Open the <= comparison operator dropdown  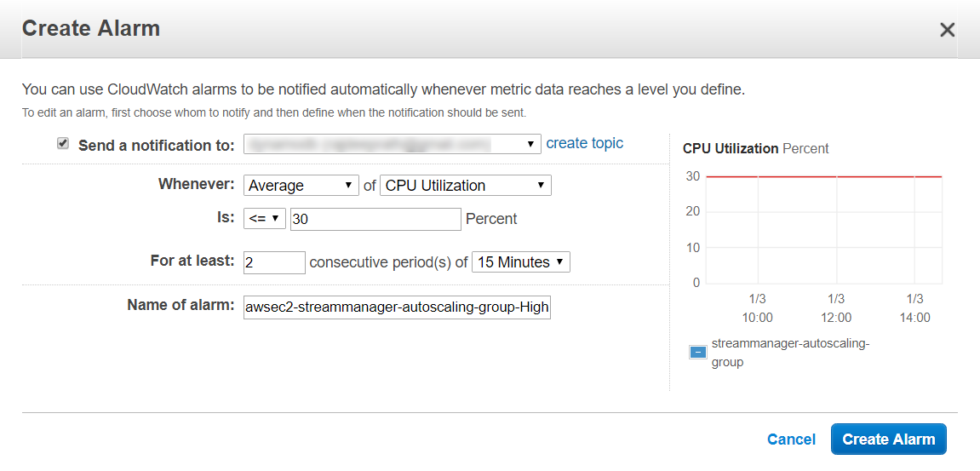click(265, 219)
